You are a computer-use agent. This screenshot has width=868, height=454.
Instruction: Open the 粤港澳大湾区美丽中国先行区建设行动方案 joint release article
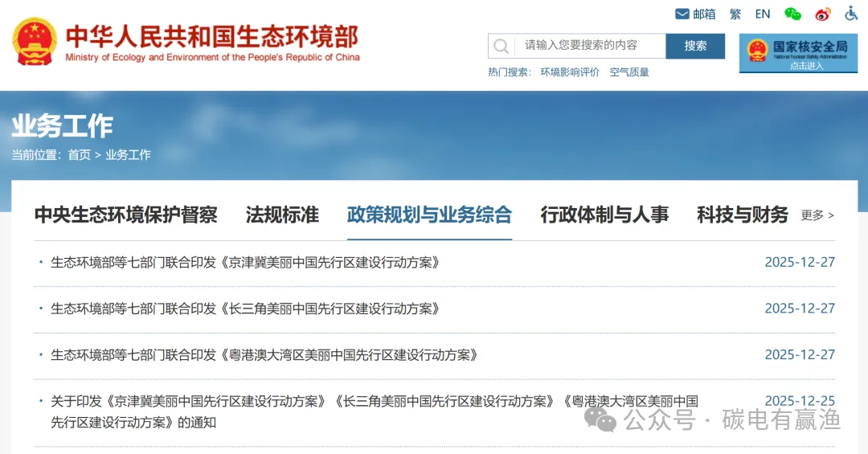264,355
